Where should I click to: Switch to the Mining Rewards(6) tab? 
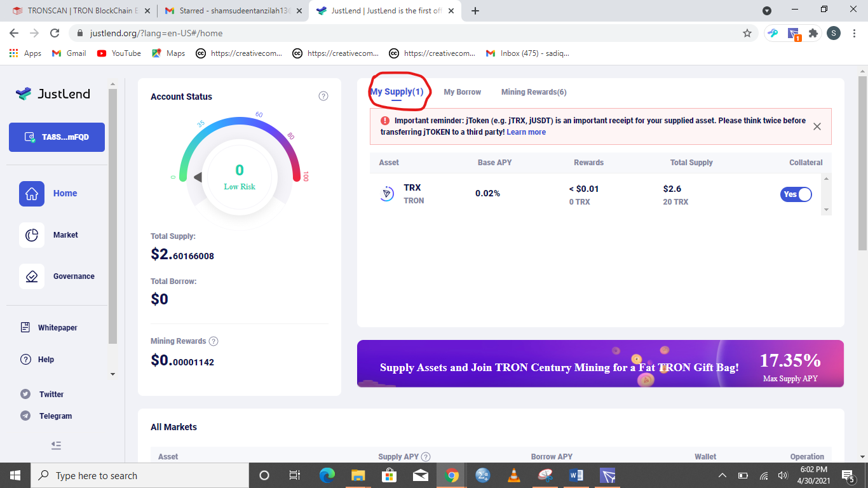(x=534, y=92)
